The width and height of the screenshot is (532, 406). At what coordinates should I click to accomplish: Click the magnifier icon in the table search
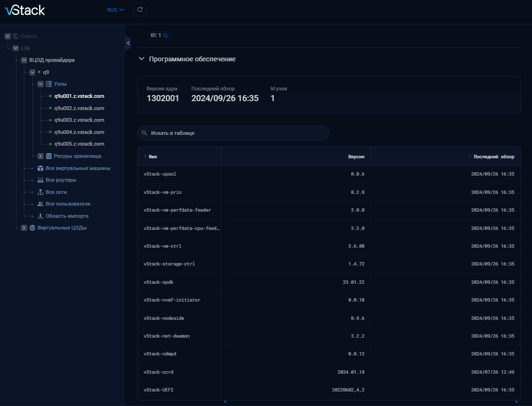tap(145, 133)
